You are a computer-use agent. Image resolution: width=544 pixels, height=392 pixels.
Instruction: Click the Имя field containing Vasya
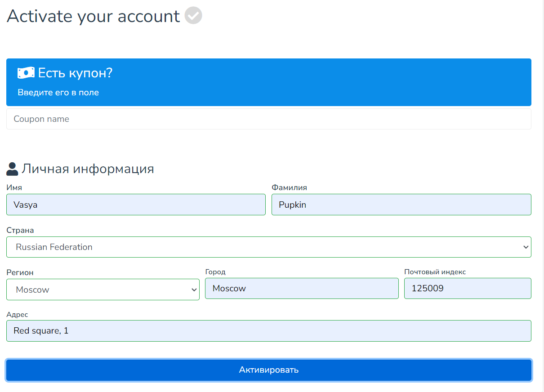(136, 205)
